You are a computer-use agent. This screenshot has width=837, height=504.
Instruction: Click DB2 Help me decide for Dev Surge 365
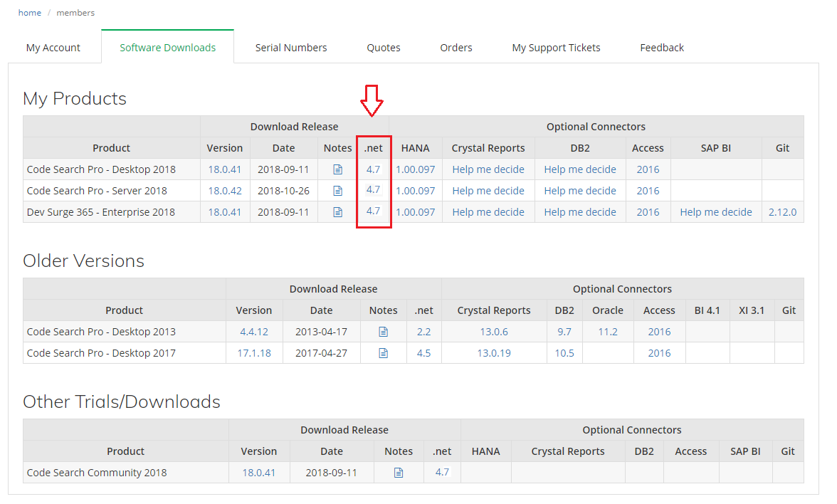(580, 212)
